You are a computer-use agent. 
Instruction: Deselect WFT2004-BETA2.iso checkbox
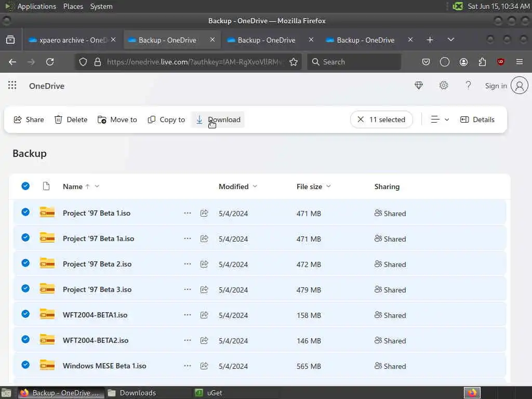coord(25,339)
